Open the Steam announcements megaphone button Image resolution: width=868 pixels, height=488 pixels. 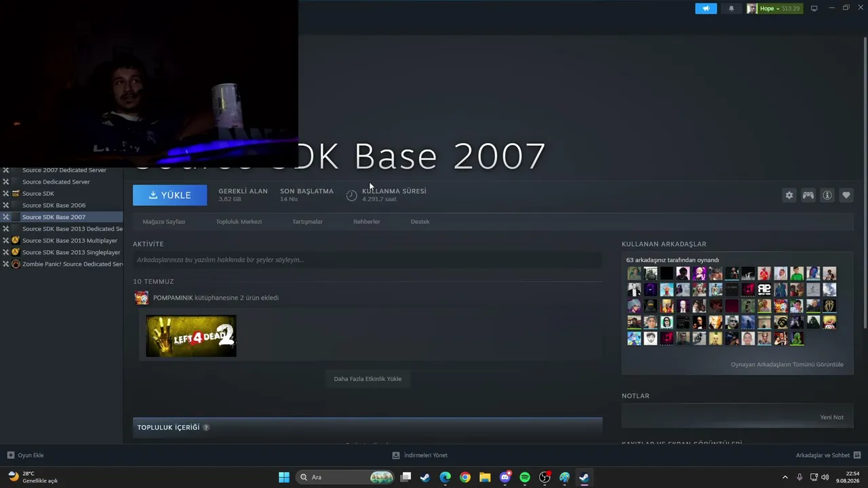click(705, 9)
